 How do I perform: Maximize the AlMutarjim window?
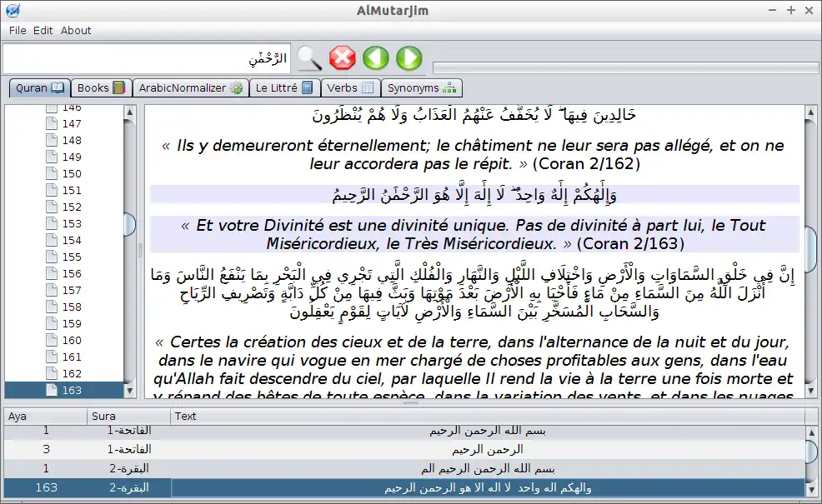791,10
